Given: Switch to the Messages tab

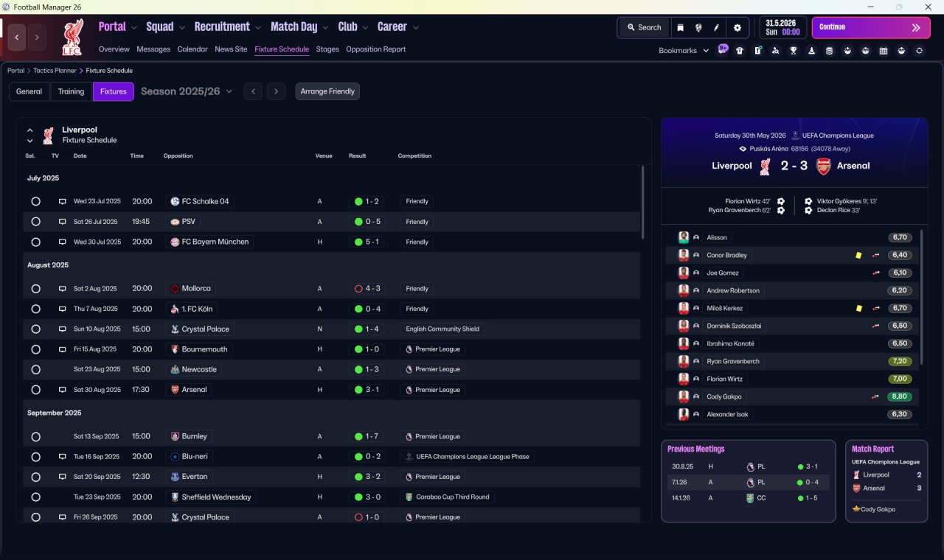Looking at the screenshot, I should click(153, 49).
